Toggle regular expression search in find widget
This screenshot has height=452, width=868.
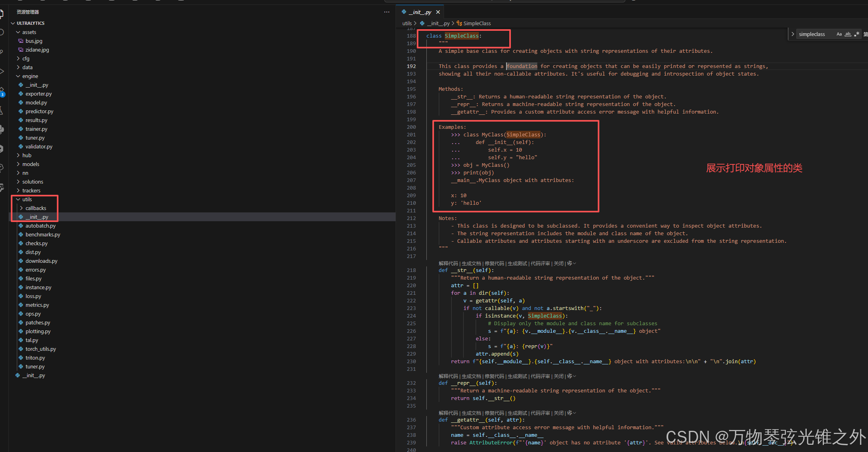click(857, 34)
